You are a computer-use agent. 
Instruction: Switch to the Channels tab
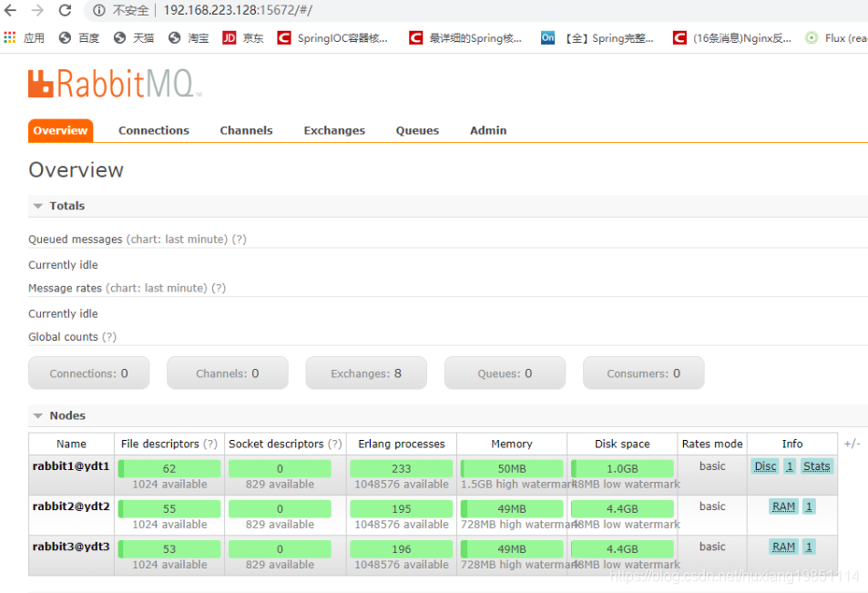click(x=246, y=130)
